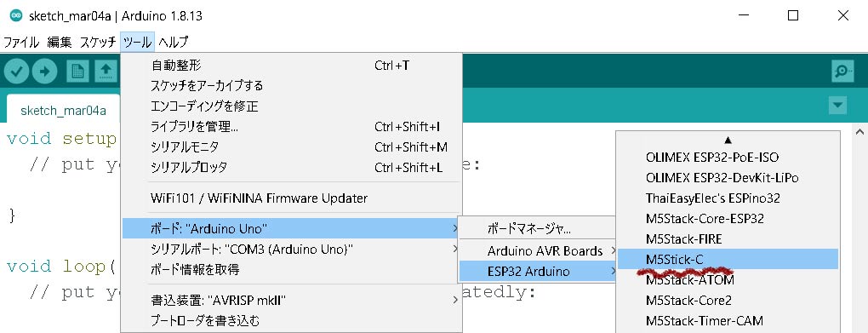The height and width of the screenshot is (333, 868).
Task: Click the Arduino logo in the title bar
Action: point(16,15)
